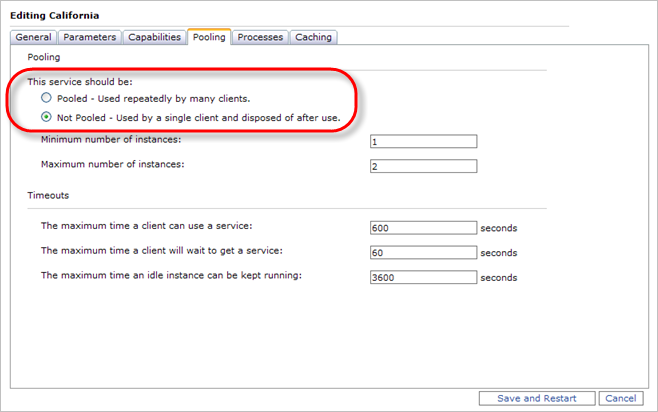Click the Minimum number of instances field
The image size is (658, 412).
point(423,141)
